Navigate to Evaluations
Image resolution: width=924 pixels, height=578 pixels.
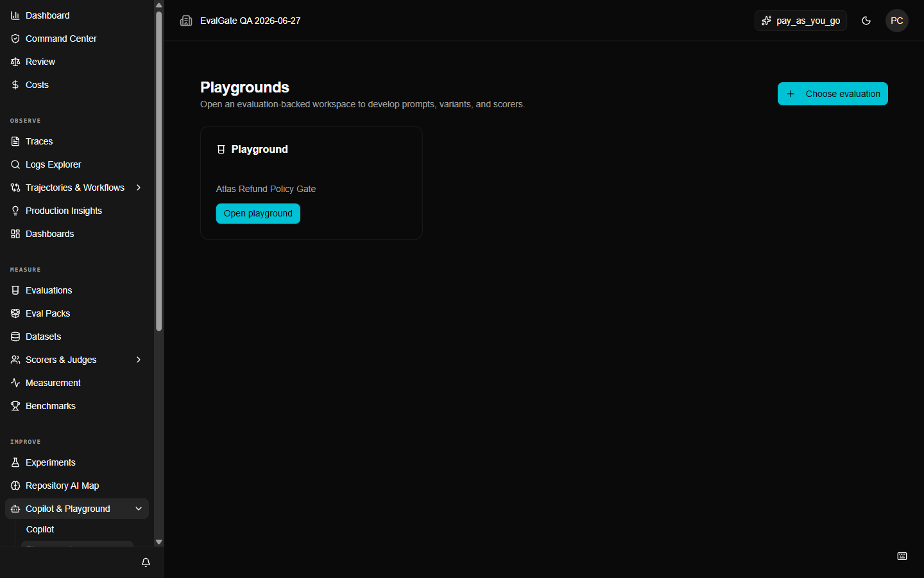point(77,290)
